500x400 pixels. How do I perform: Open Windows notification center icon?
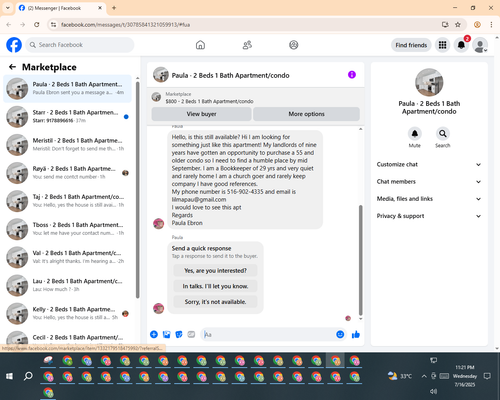click(487, 376)
